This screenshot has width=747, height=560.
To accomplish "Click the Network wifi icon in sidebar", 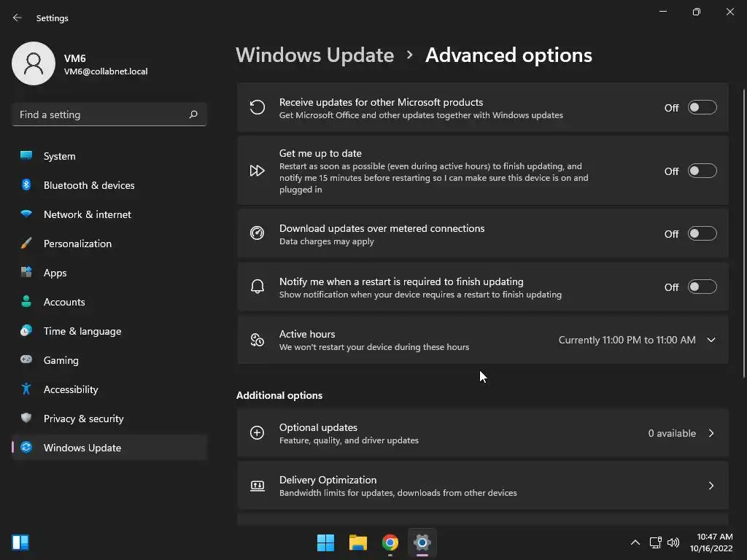I will tap(26, 214).
